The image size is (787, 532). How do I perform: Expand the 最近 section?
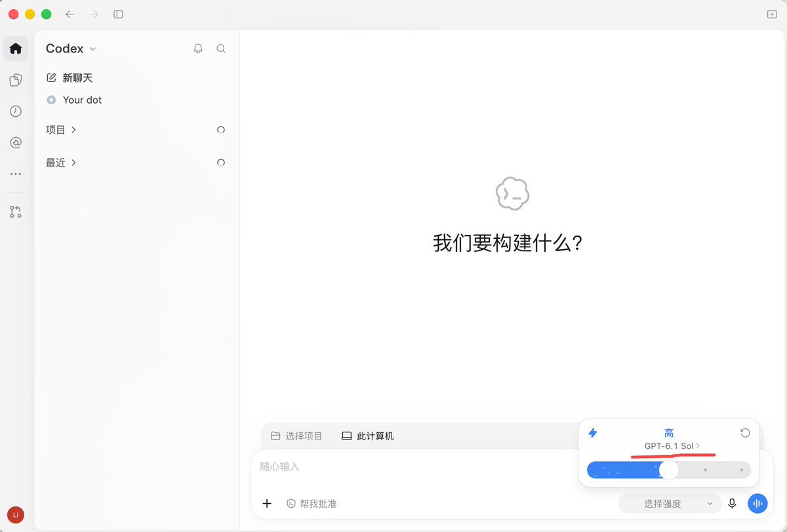(61, 163)
